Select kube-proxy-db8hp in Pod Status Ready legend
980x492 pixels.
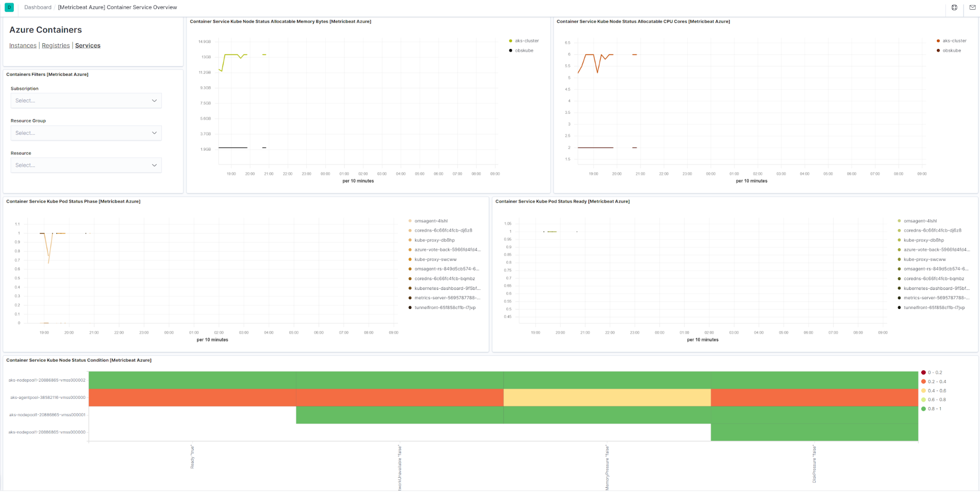tap(921, 240)
